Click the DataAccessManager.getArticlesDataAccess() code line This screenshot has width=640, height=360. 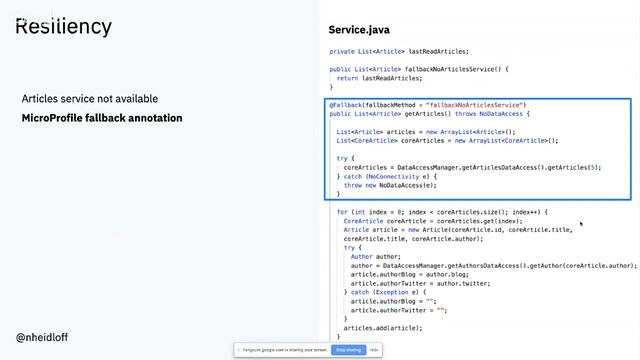tap(472, 168)
